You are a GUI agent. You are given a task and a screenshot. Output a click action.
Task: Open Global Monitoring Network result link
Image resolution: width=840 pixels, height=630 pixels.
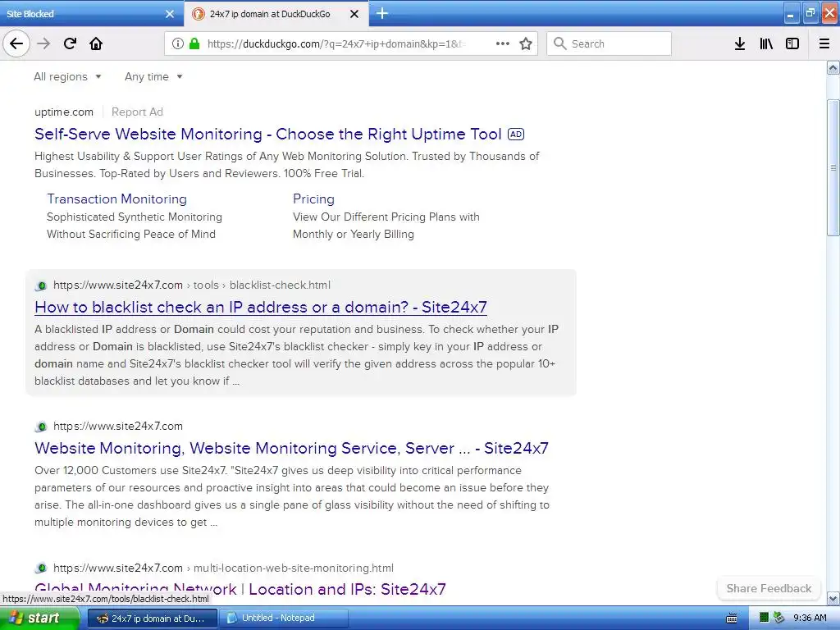[x=240, y=589]
